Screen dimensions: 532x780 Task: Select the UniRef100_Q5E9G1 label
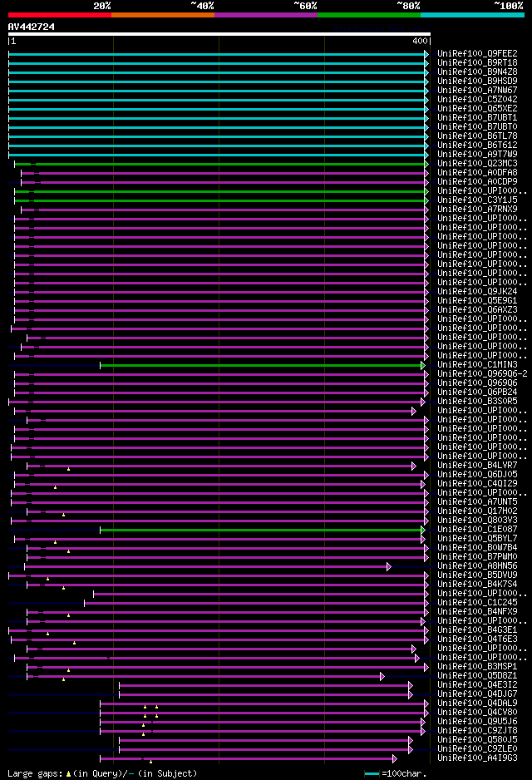[x=477, y=300]
